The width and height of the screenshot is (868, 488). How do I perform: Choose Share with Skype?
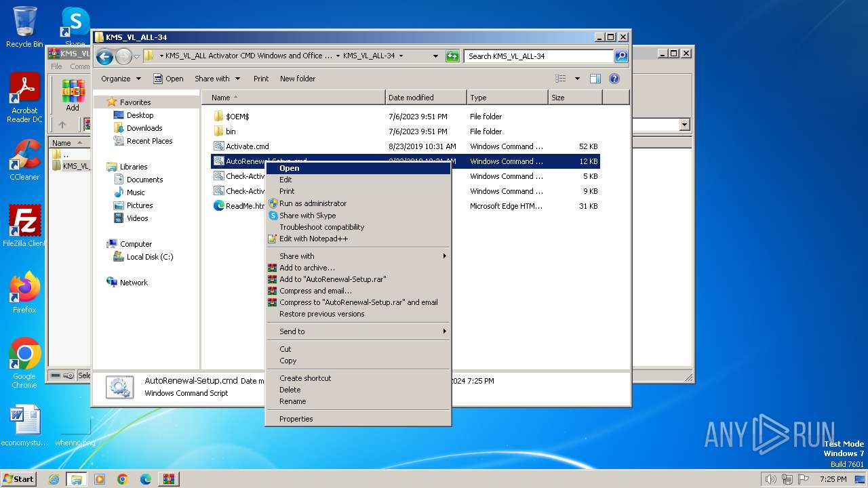(358, 216)
